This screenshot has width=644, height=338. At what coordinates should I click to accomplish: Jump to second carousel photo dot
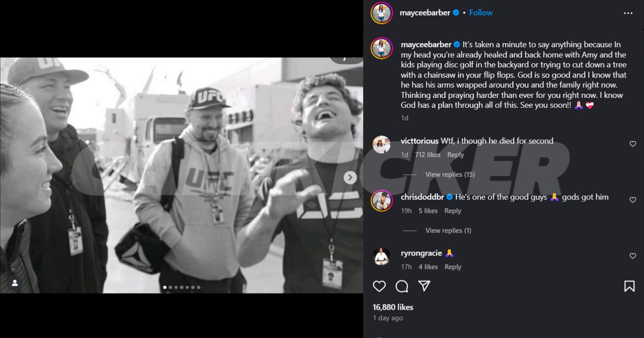[170, 287]
